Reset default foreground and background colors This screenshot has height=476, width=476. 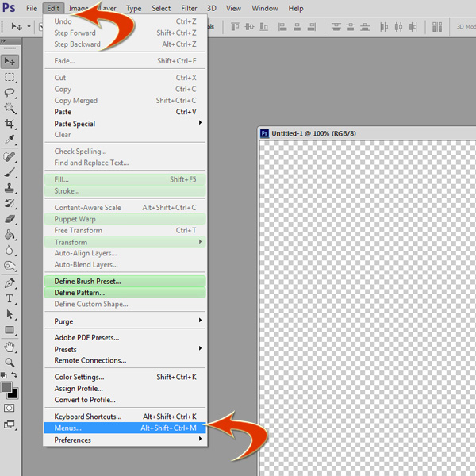click(4, 375)
